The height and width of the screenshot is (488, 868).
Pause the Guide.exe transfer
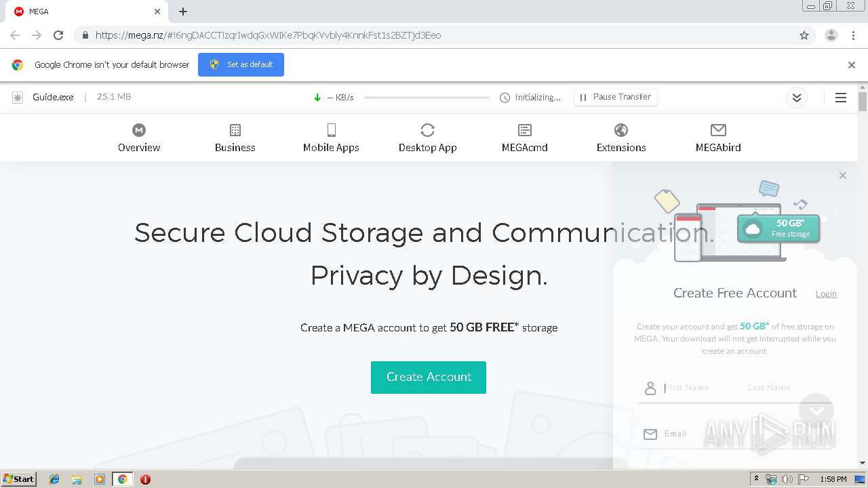coord(615,98)
